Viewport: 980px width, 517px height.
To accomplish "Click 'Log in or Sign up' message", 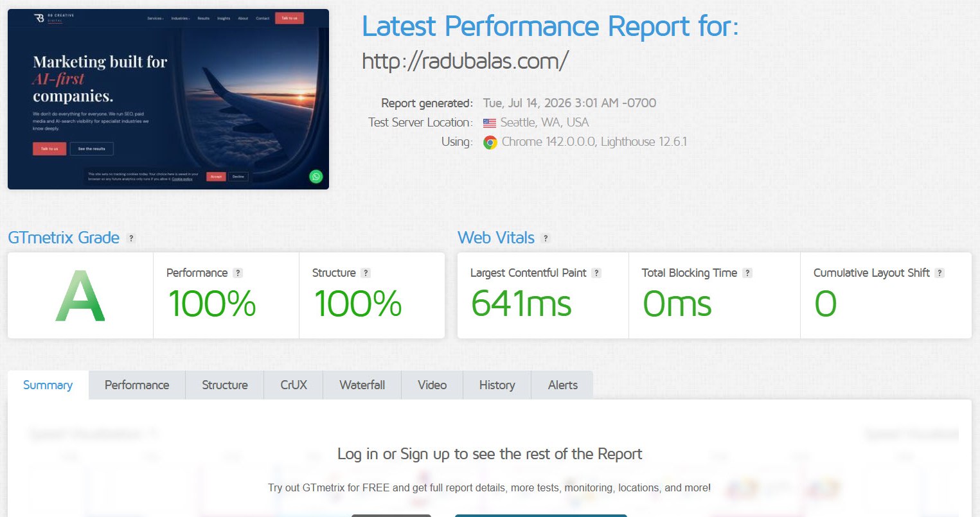I will click(490, 454).
